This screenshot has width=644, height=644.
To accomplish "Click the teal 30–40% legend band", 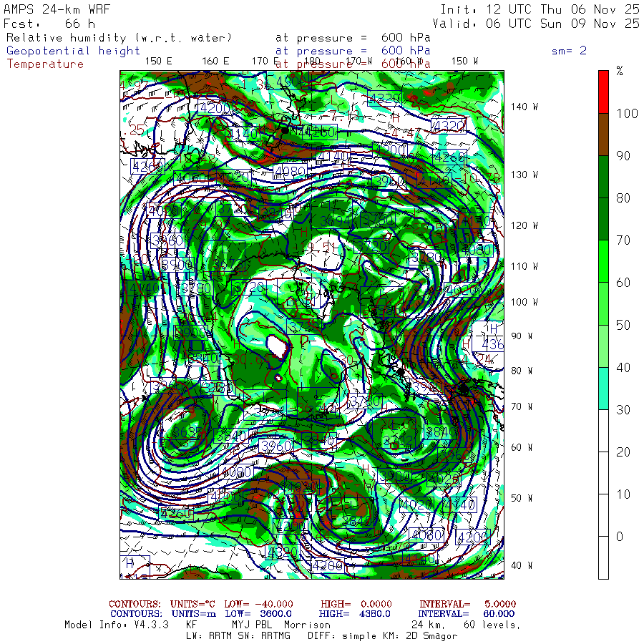I will click(603, 388).
